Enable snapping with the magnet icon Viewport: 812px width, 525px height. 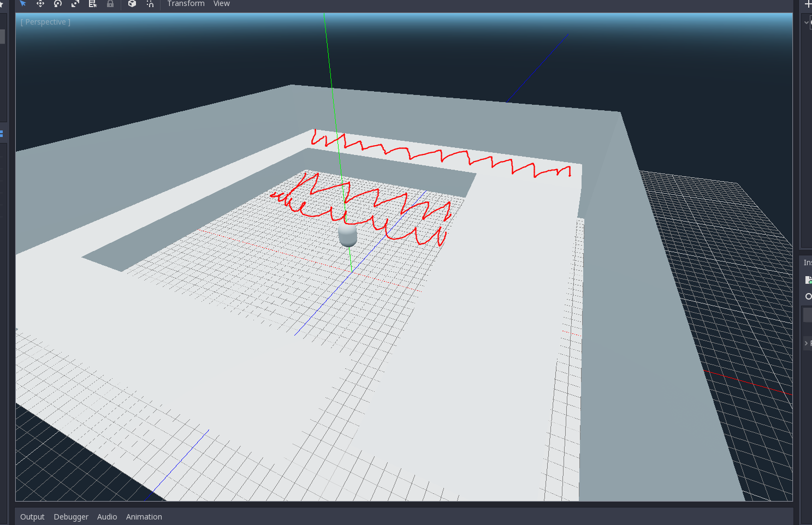coord(150,4)
